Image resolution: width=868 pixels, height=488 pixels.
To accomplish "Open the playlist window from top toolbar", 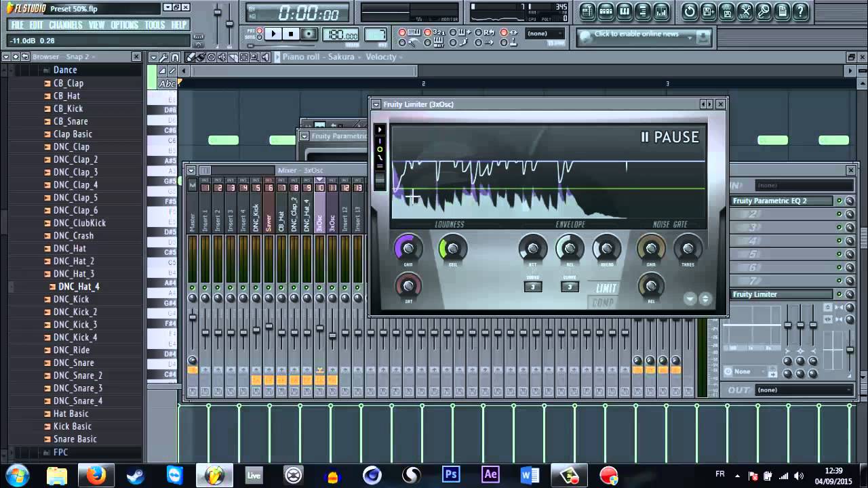I will tap(587, 11).
